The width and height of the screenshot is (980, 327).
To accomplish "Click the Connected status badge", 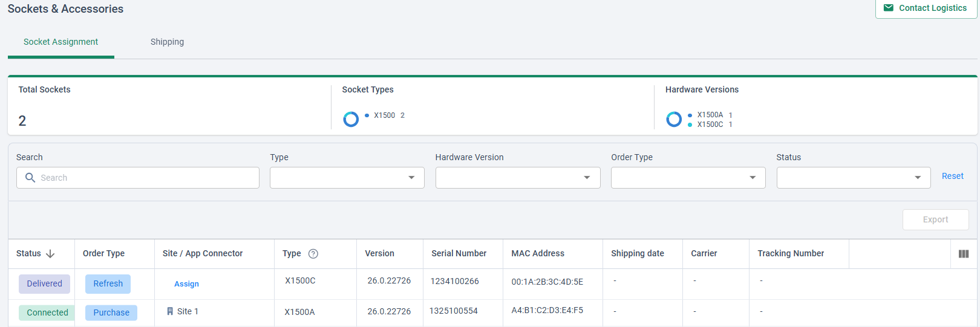I will pos(47,312).
